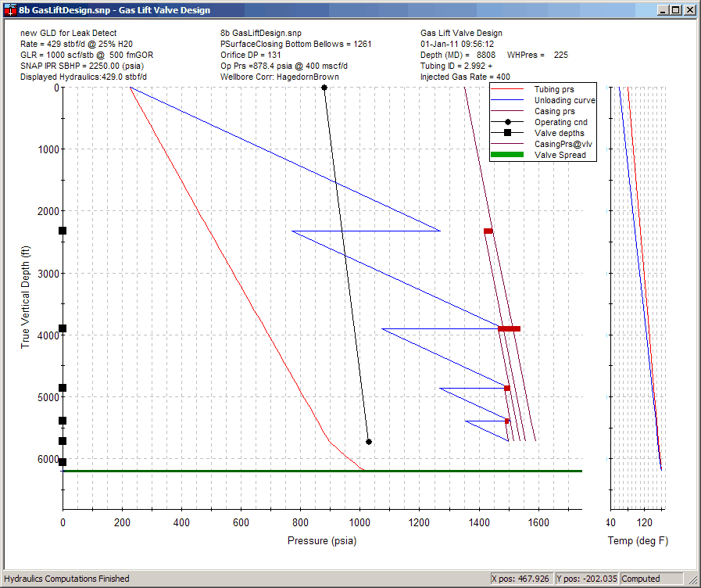Click the topmost black valve depth square marker
701x588 pixels.
point(62,230)
